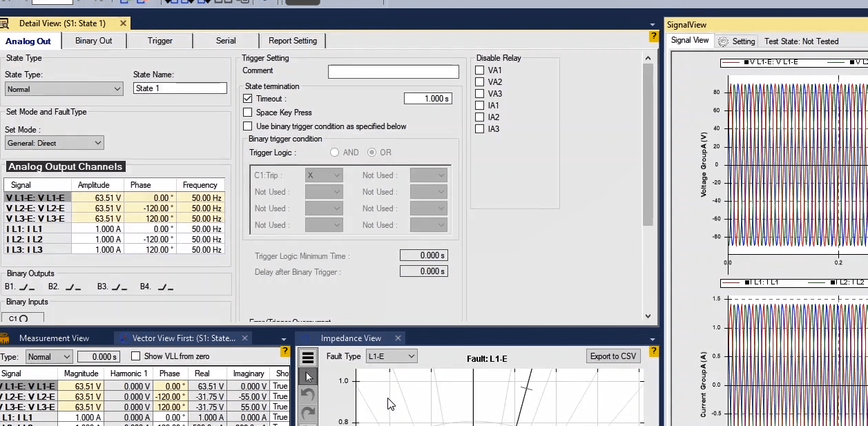Open the Fault Type L1-E dropdown
The height and width of the screenshot is (426, 868).
(x=391, y=356)
